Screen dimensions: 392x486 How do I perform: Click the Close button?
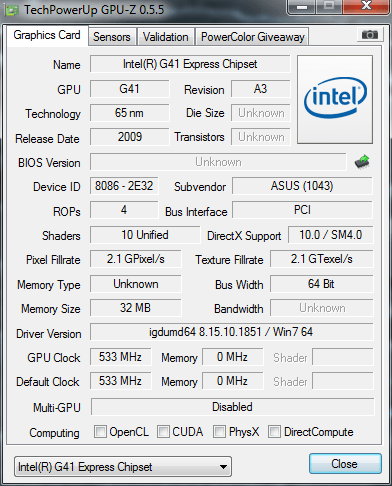coord(345,463)
